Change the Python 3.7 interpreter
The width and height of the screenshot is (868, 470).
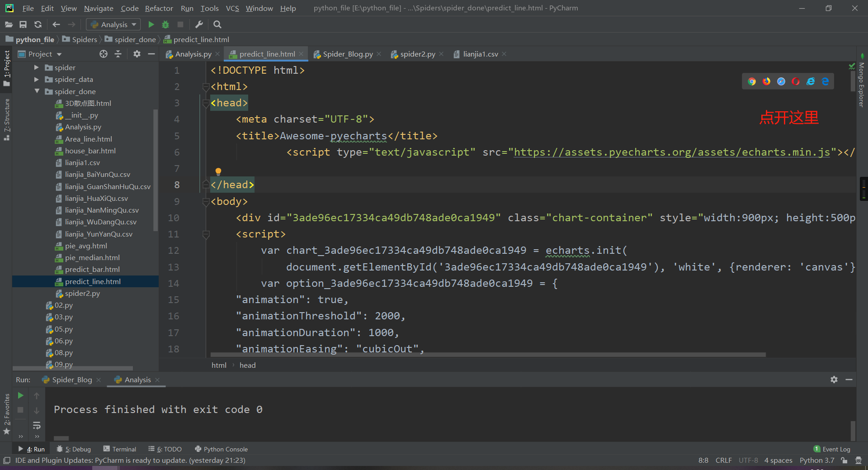pyautogui.click(x=816, y=461)
